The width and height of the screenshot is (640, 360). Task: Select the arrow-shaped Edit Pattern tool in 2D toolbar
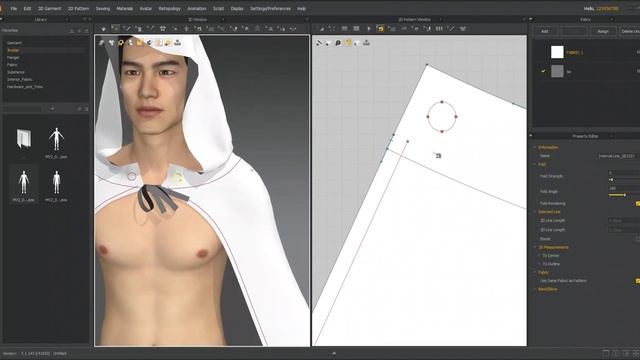point(369,29)
